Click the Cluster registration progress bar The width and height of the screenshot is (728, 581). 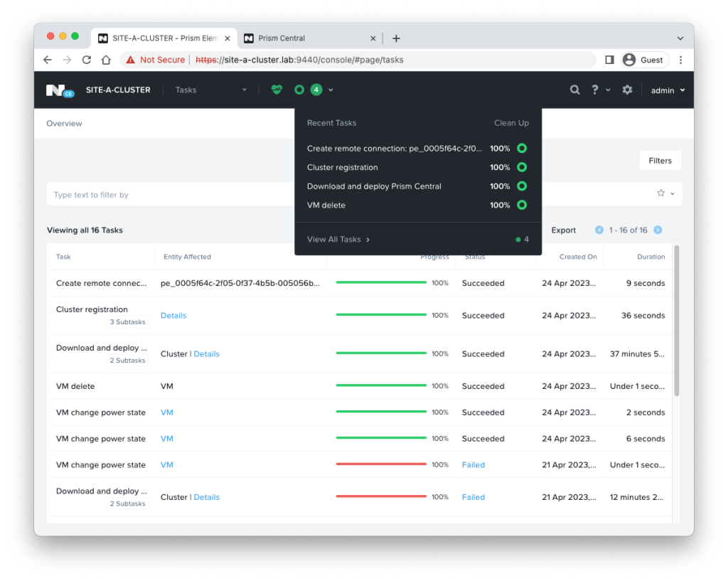click(381, 316)
